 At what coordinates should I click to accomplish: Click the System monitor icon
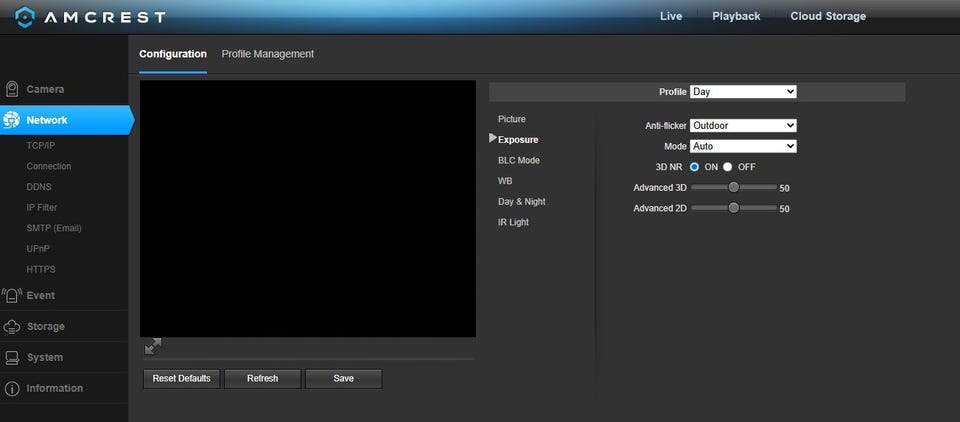pos(12,358)
